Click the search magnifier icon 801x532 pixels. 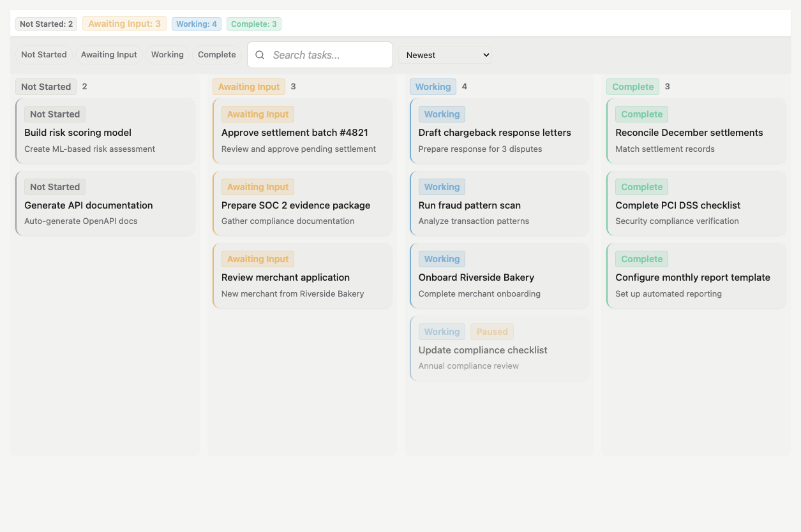click(x=260, y=55)
